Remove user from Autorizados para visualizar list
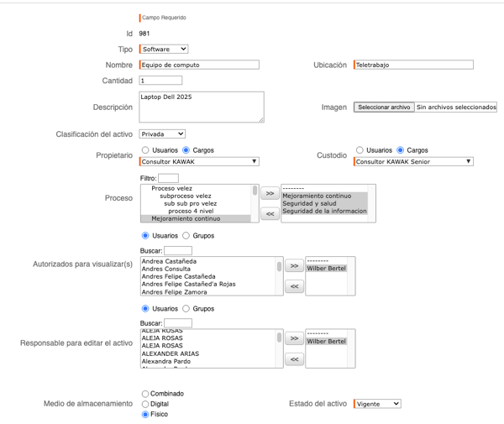The height and width of the screenshot is (424, 504). 294,286
